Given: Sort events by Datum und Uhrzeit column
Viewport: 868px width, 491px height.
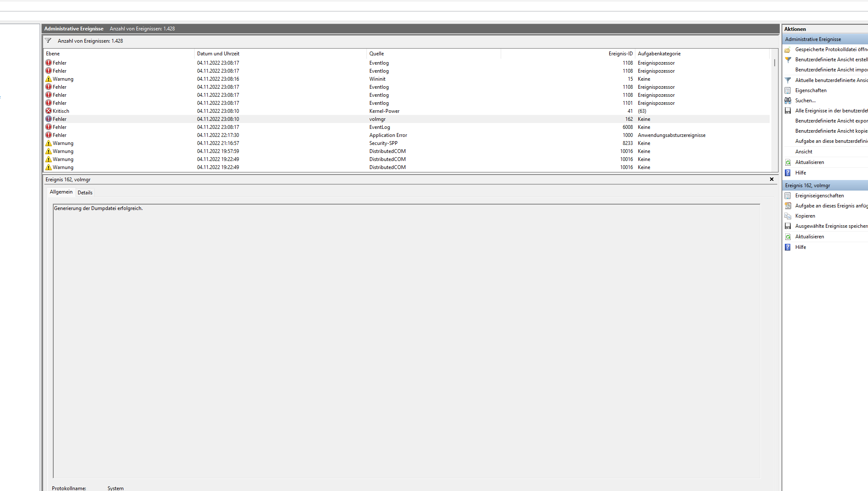Looking at the screenshot, I should click(218, 54).
